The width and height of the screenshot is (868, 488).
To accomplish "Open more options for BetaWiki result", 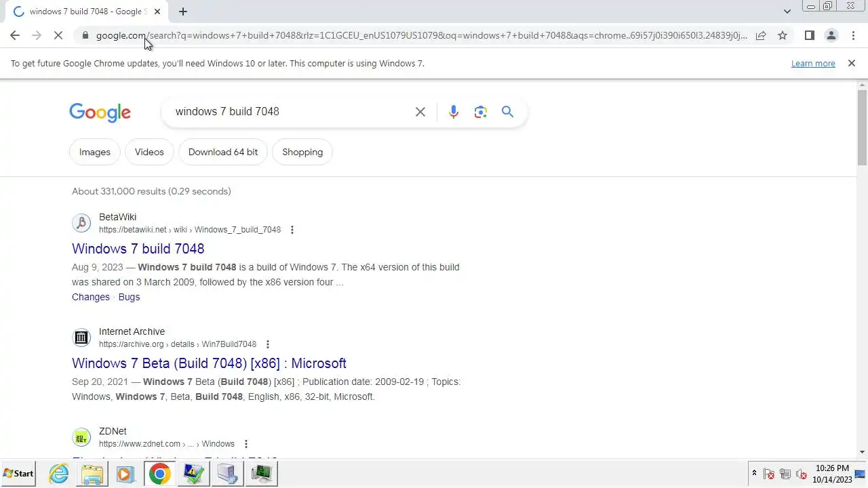I will click(292, 230).
